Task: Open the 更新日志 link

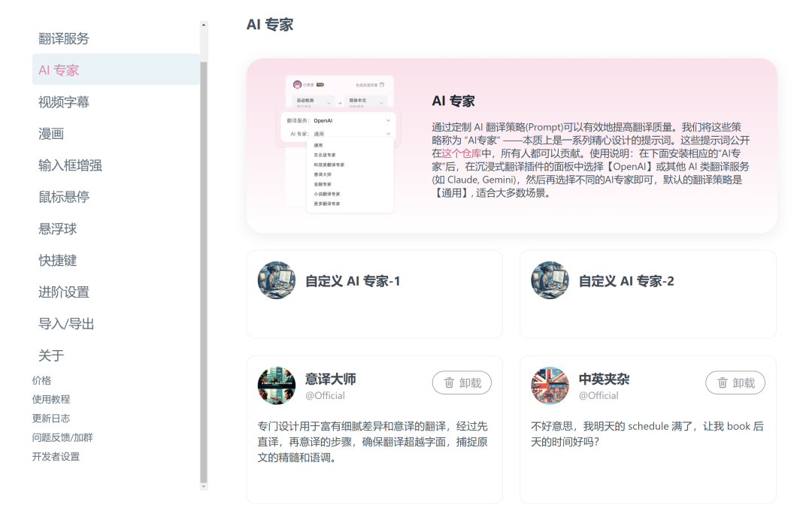Action: 50,418
